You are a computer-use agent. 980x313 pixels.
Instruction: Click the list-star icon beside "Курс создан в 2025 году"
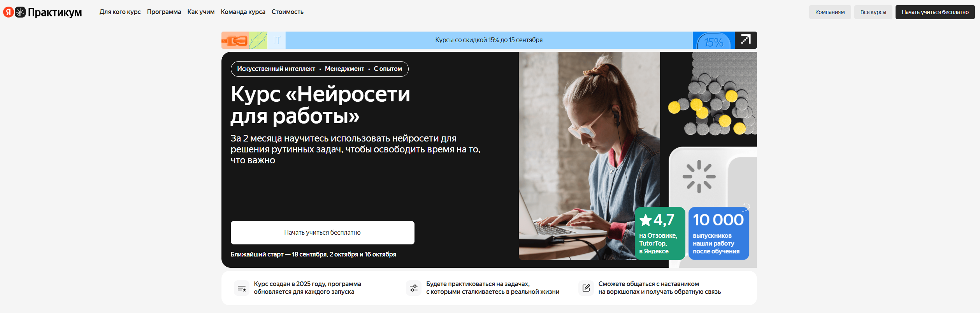242,288
